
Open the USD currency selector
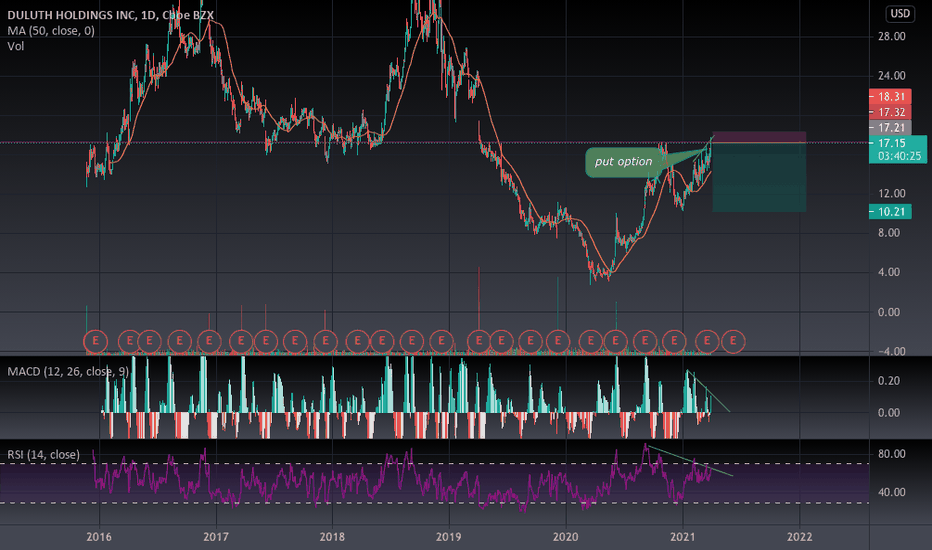point(899,14)
